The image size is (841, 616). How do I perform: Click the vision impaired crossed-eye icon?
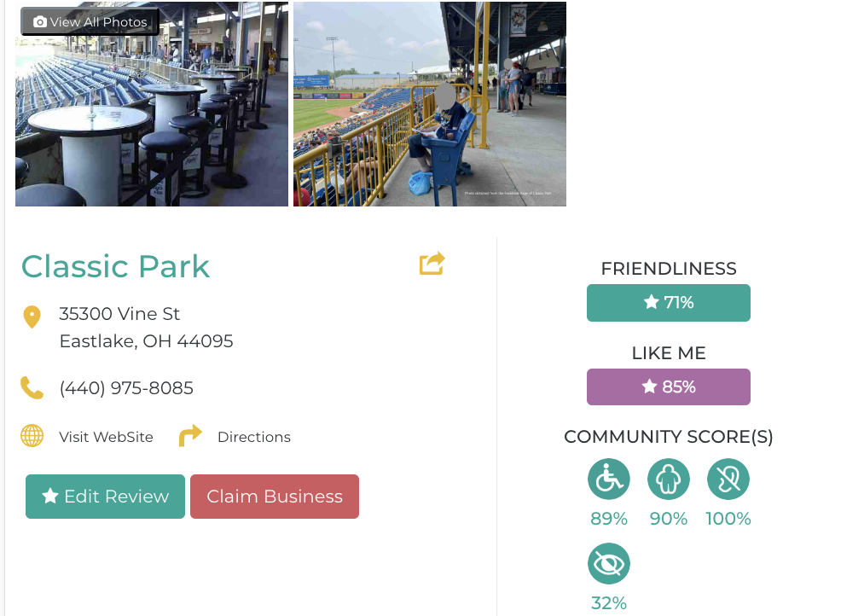[x=609, y=563]
